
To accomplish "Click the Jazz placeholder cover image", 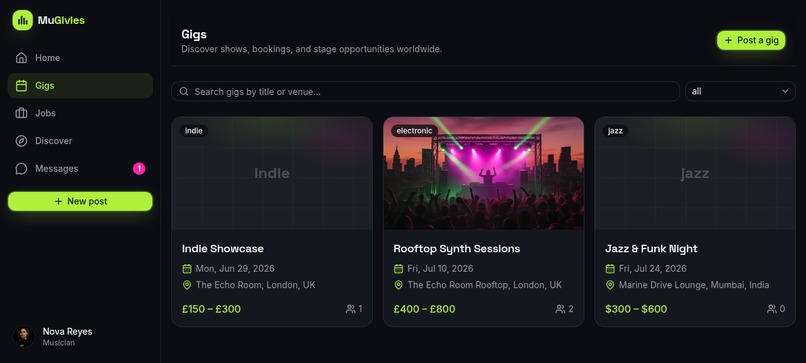I will pyautogui.click(x=695, y=173).
